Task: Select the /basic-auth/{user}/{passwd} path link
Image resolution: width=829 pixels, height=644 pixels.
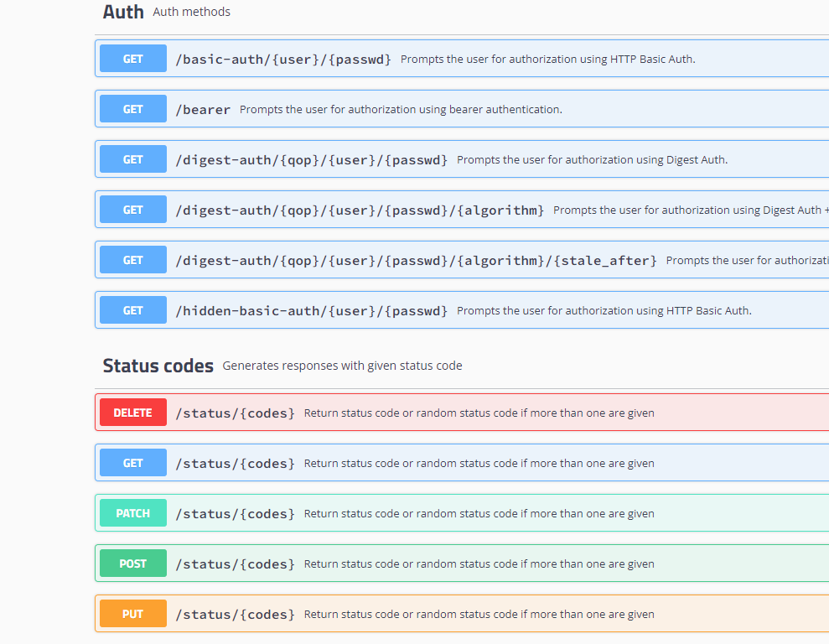Action: coord(283,60)
